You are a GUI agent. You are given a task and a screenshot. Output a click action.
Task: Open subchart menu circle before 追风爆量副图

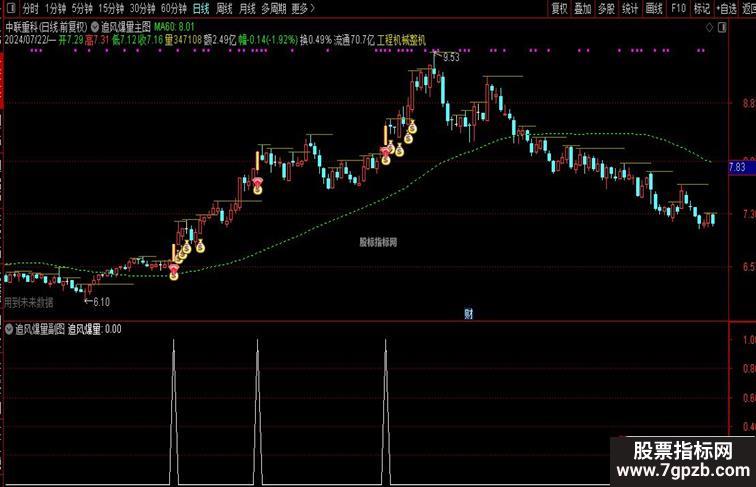click(x=9, y=329)
